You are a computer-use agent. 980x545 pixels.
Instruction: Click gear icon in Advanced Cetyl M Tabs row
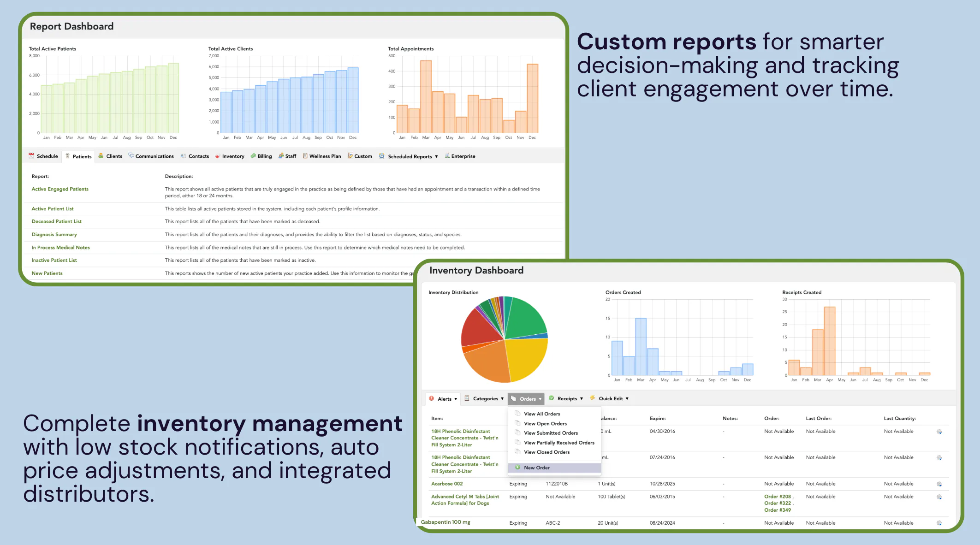[x=939, y=497]
